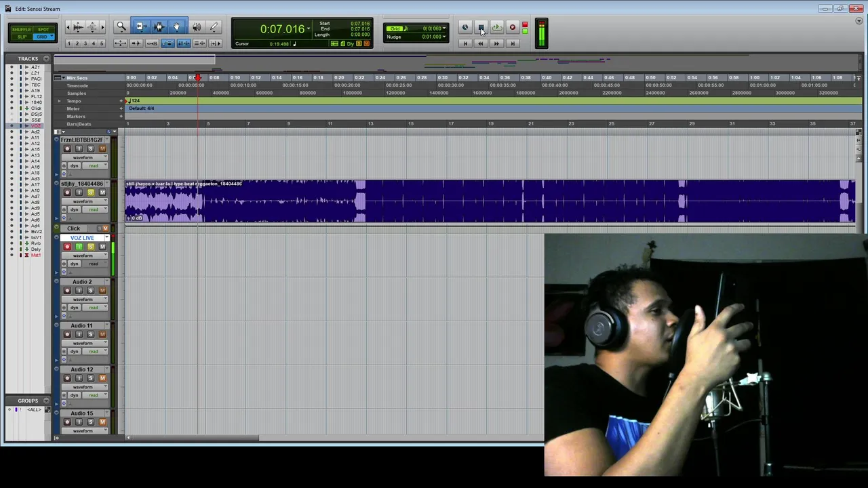Select the ALL group in Groups list
This screenshot has height=488, width=868.
coord(34,409)
